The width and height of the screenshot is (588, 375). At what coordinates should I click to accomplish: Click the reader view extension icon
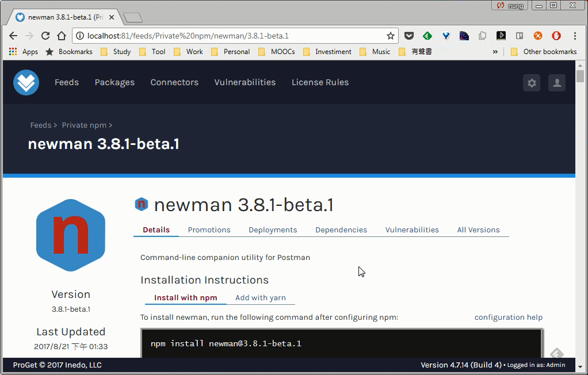(x=520, y=36)
